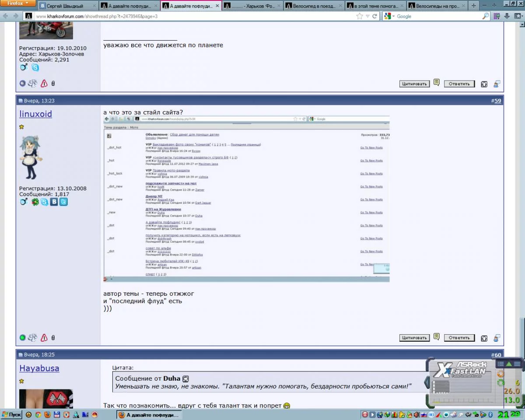Open the Google search engine dropdown
The height and width of the screenshot is (420, 525).
pyautogui.click(x=389, y=16)
